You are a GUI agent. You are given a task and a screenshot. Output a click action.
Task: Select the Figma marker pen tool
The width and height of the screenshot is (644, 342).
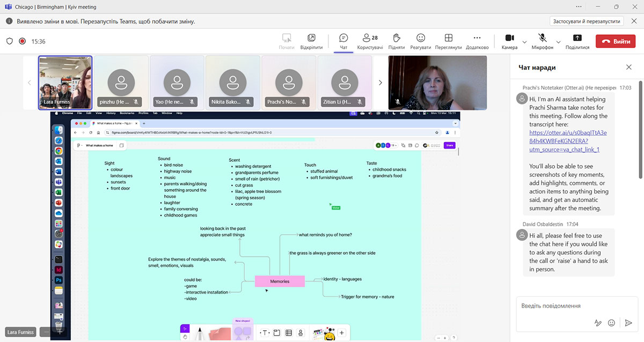click(x=200, y=333)
